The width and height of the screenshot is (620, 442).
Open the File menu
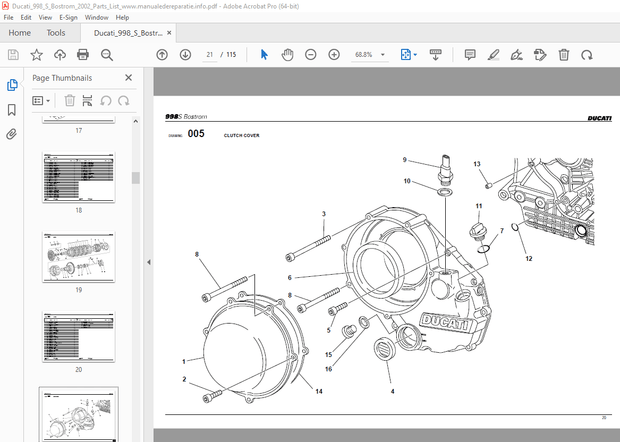tap(8, 17)
